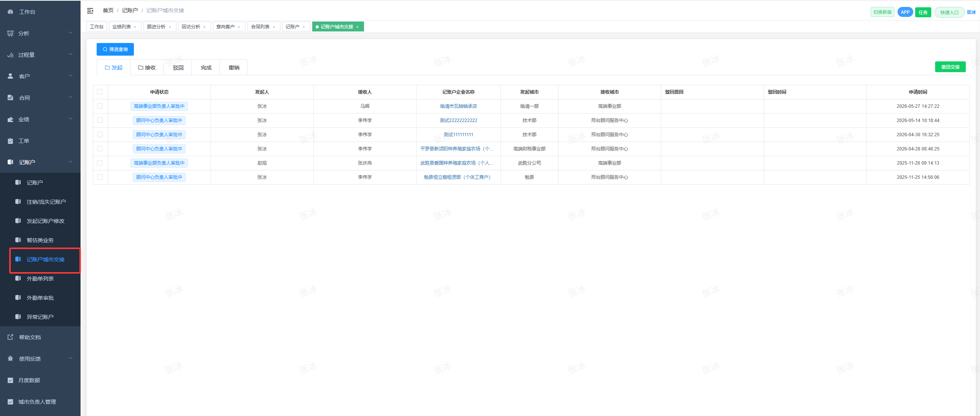
Task: Open the 快捷入口 button
Action: coord(949,12)
